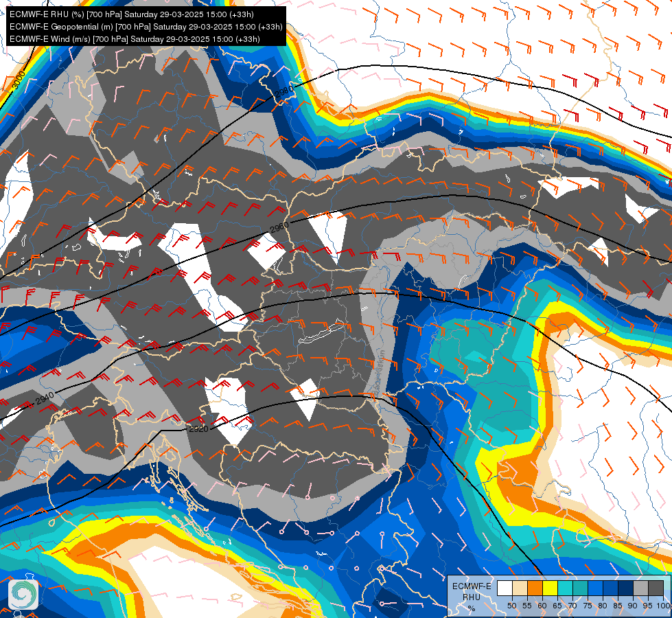Select the orange 55–60% legend swatch
Image resolution: width=672 pixels, height=618 pixels.
point(535,588)
